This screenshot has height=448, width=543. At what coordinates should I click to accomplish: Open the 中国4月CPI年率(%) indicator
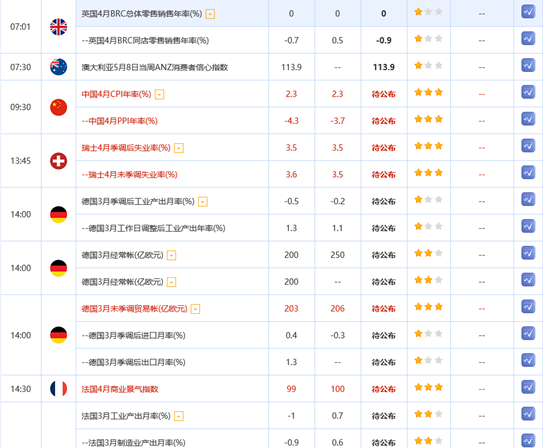pyautogui.click(x=116, y=94)
